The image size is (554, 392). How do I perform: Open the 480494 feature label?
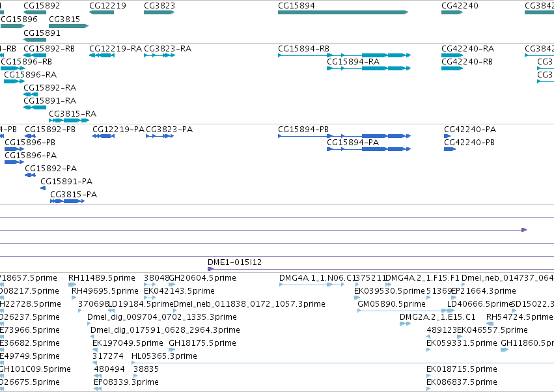pyautogui.click(x=109, y=369)
